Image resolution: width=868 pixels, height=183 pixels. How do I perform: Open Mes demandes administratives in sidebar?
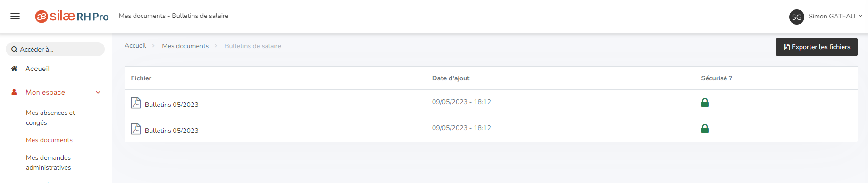coord(49,163)
